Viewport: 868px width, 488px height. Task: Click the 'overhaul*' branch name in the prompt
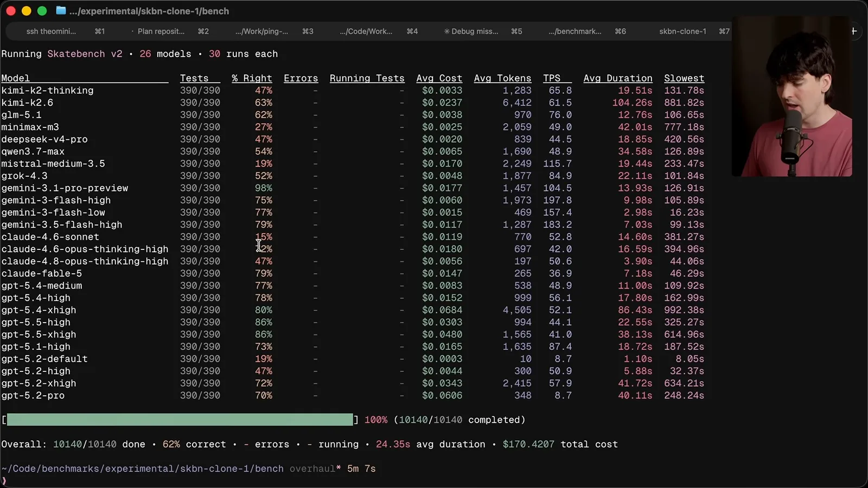click(315, 468)
